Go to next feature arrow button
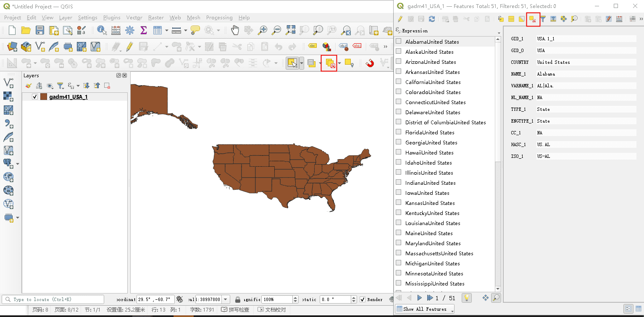The width and height of the screenshot is (644, 317). (419, 298)
